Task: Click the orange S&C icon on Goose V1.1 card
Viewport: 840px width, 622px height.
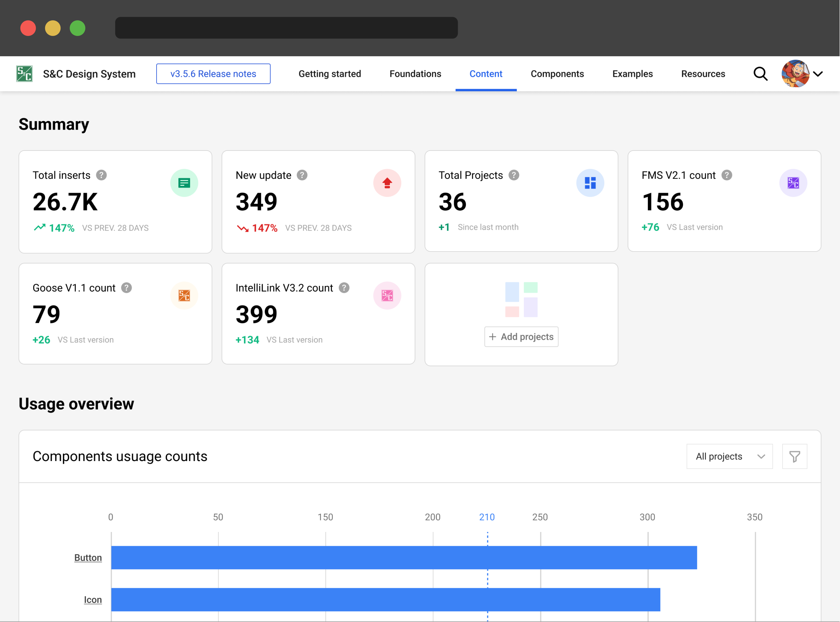Action: (x=185, y=295)
